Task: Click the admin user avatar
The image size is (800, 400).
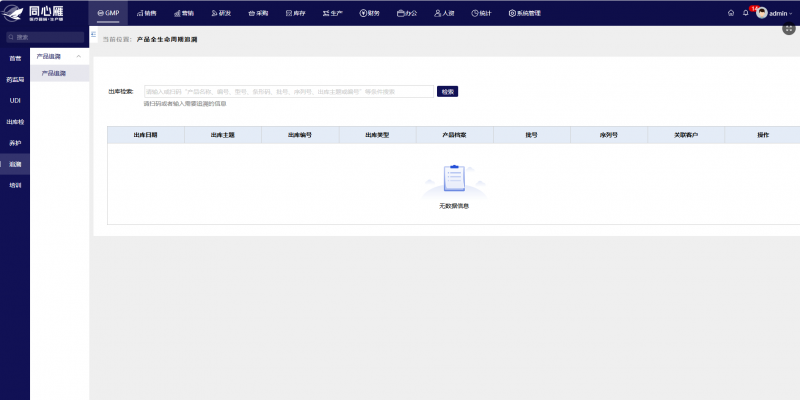Action: click(762, 13)
